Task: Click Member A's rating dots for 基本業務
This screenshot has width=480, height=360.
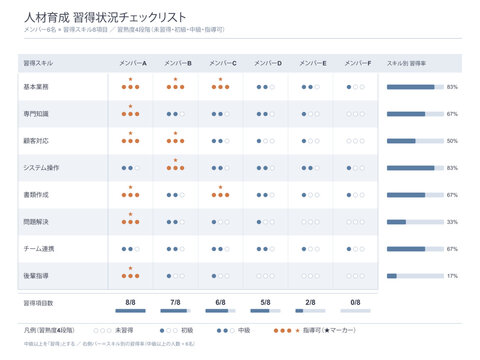Action: 130,87
